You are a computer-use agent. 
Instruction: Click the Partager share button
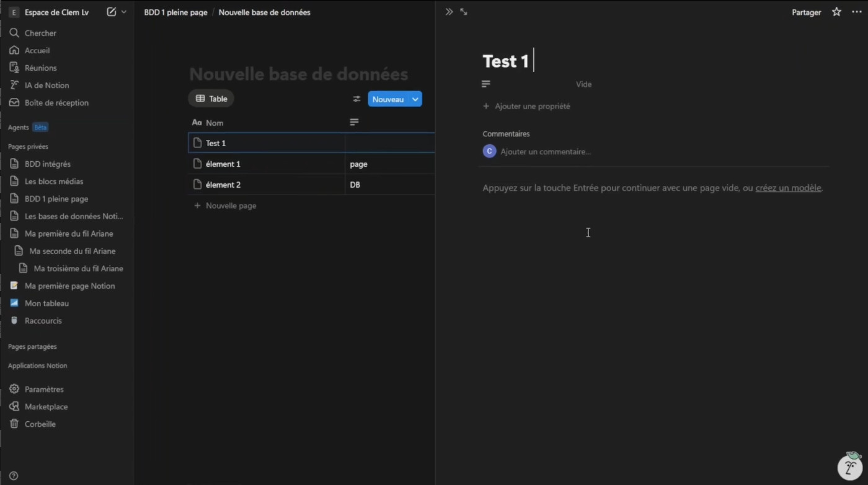coord(806,12)
